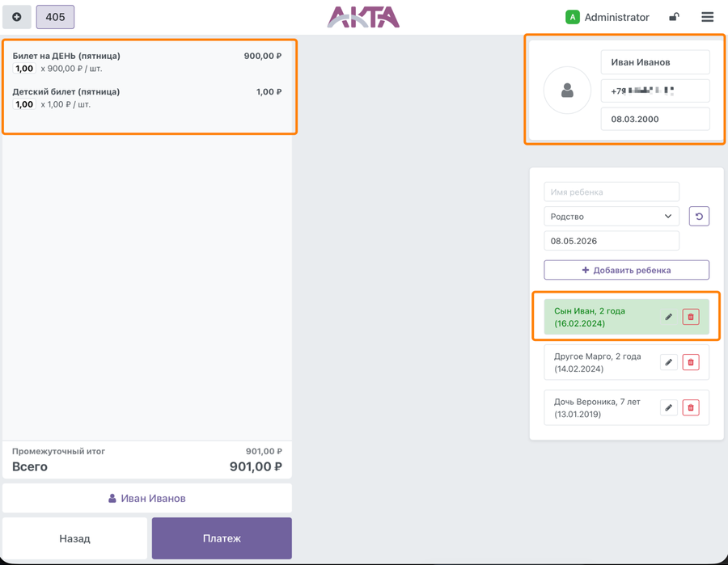This screenshot has height=565, width=728.
Task: Edit Другое Марго with pencil icon
Action: [669, 362]
